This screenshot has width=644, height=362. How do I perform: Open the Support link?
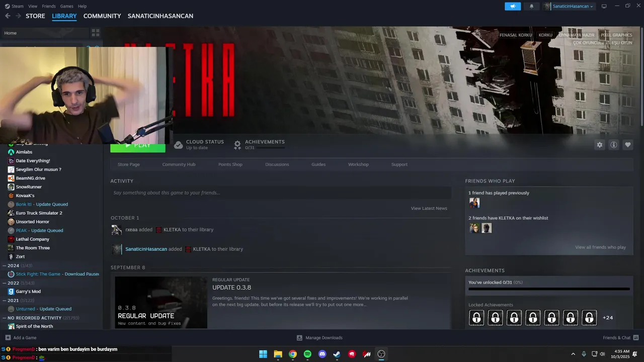point(399,164)
